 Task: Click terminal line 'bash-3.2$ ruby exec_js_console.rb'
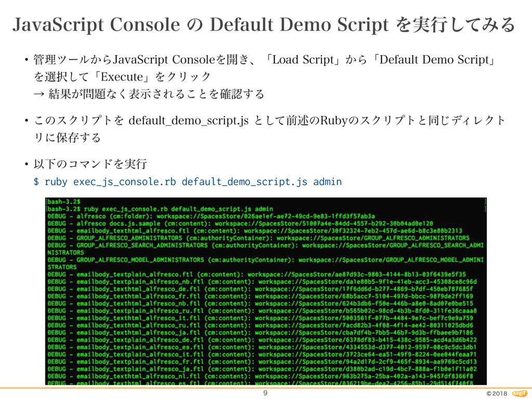(x=160, y=209)
